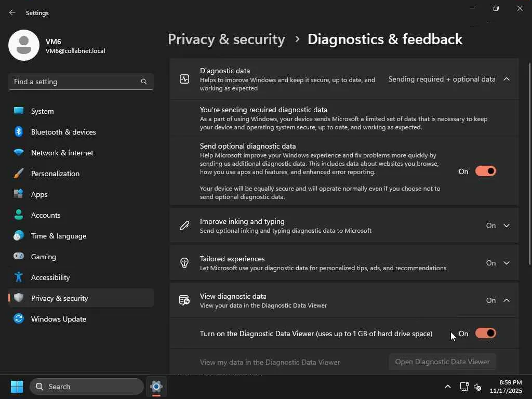Expand the Improve inking and typing section
The height and width of the screenshot is (399, 532).
pos(507,225)
